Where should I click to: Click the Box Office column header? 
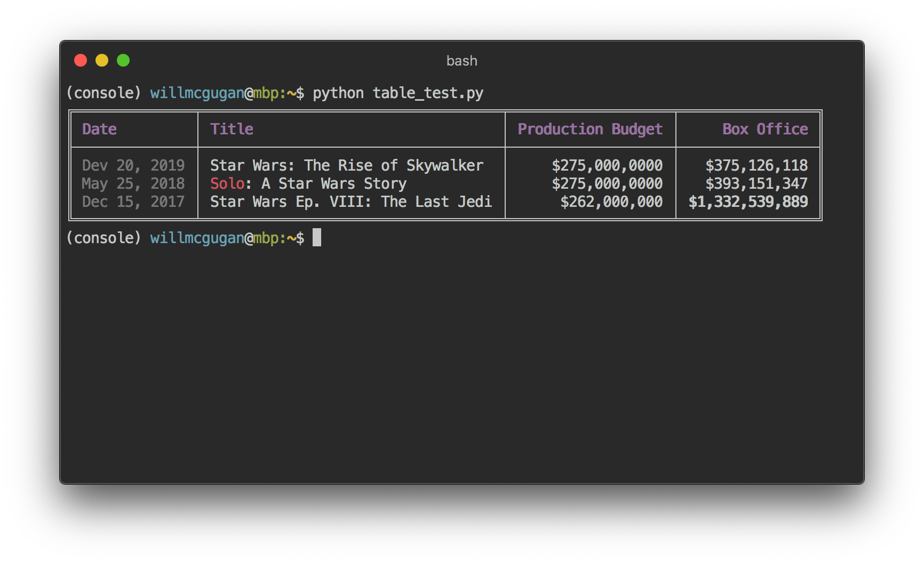coord(765,129)
